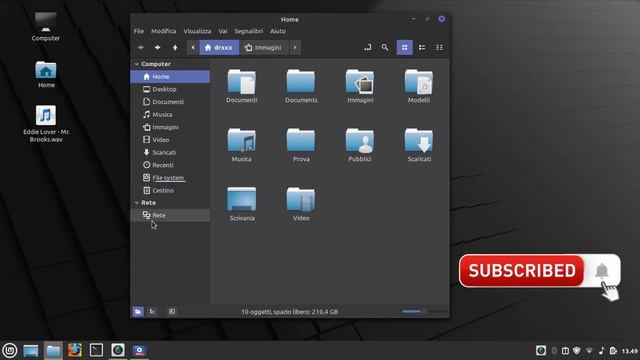
Task: Select the Rete network entry in the sidebar
Action: 170,215
